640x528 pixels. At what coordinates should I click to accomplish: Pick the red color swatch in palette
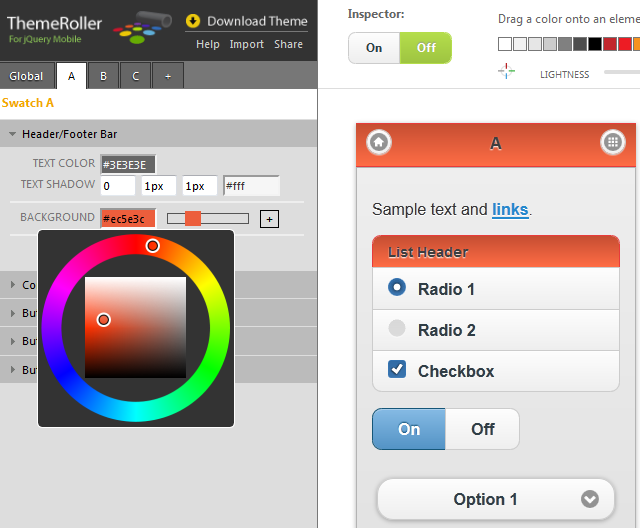(625, 43)
